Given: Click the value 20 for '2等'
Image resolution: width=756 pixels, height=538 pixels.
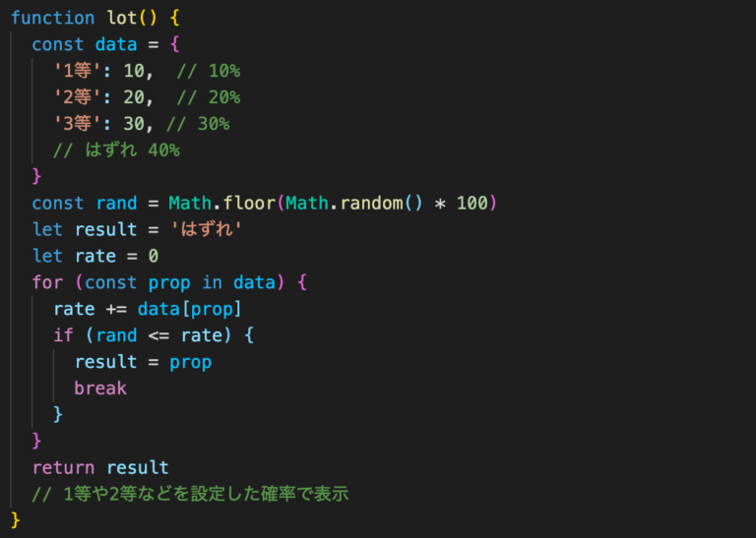Looking at the screenshot, I should pyautogui.click(x=134, y=97).
